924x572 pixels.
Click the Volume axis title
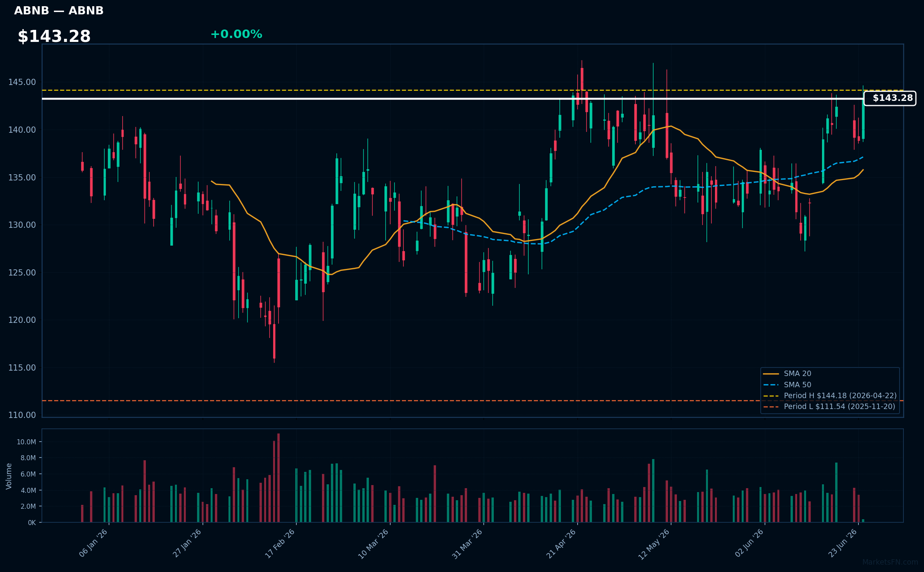(x=9, y=476)
